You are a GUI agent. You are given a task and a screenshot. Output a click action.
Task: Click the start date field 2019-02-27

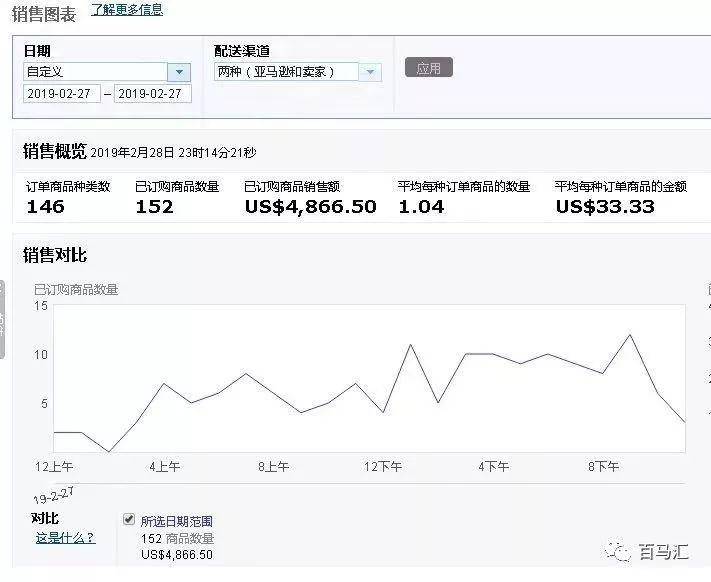(61, 93)
